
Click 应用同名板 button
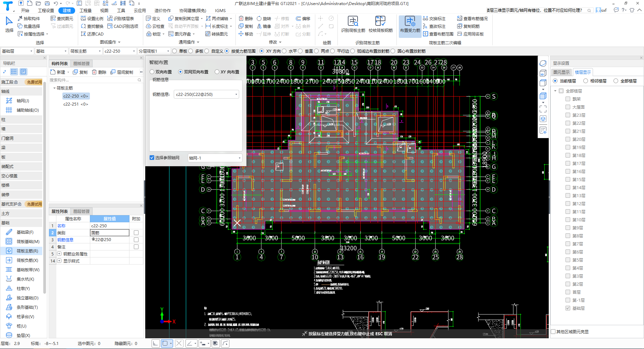(x=471, y=34)
